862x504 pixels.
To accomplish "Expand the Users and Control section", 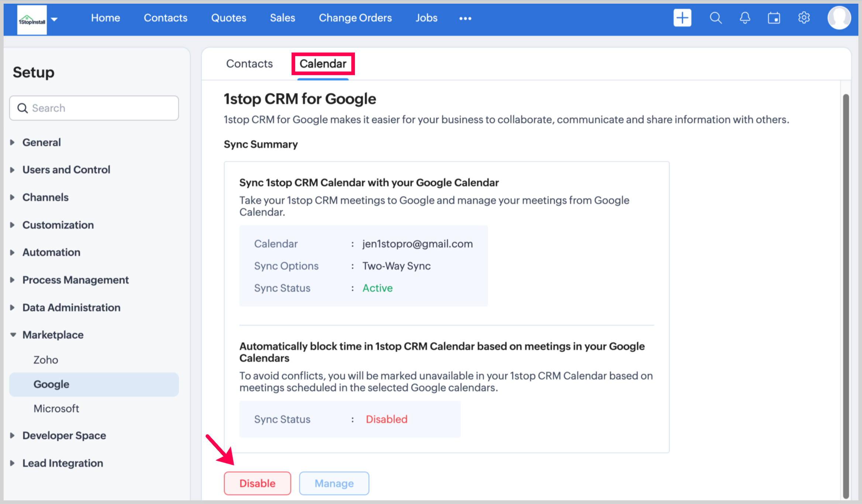I will (x=66, y=170).
